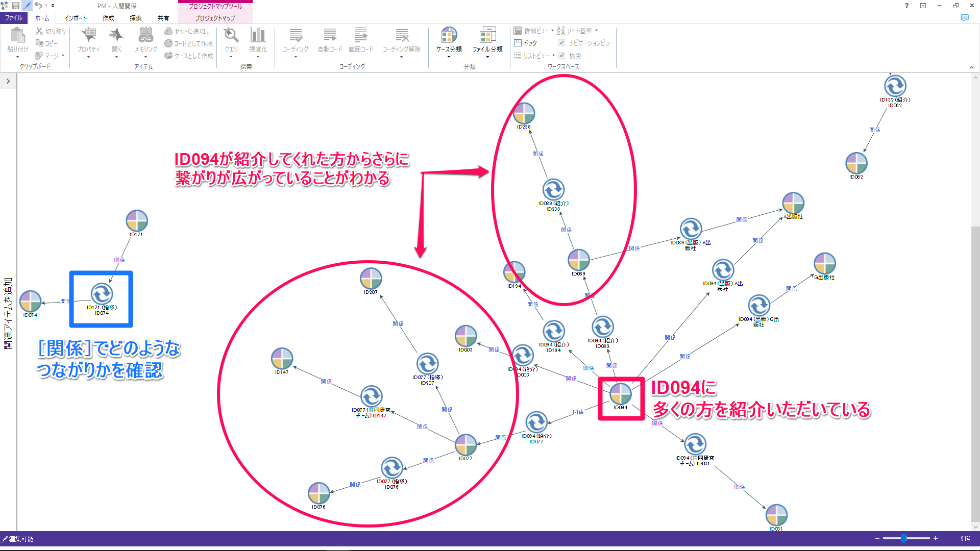Open the ソート基準 (Sort by) dropdown
The height and width of the screenshot is (551, 980).
578,31
